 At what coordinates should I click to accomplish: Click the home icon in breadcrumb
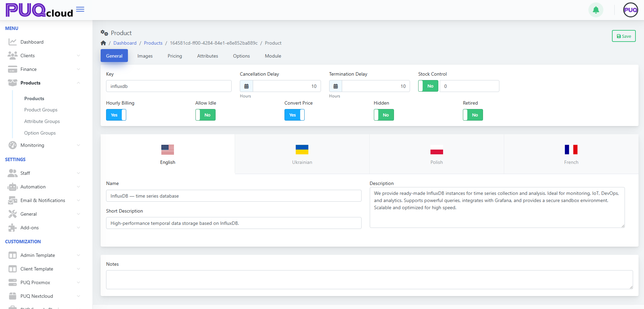[x=103, y=43]
